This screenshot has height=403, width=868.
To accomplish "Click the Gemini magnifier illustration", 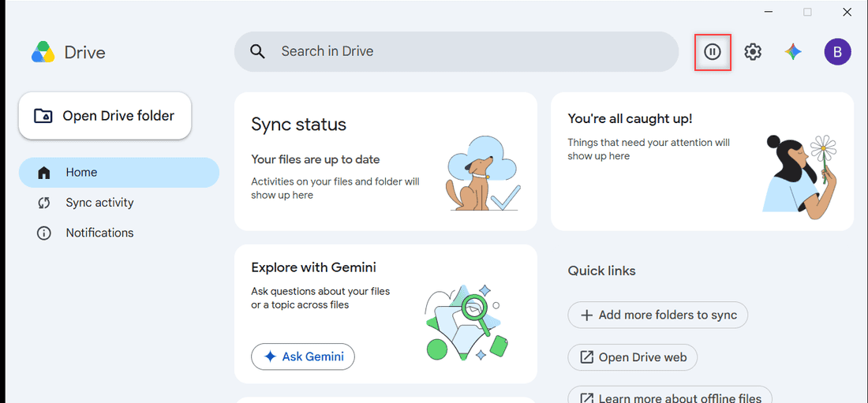I will point(466,323).
